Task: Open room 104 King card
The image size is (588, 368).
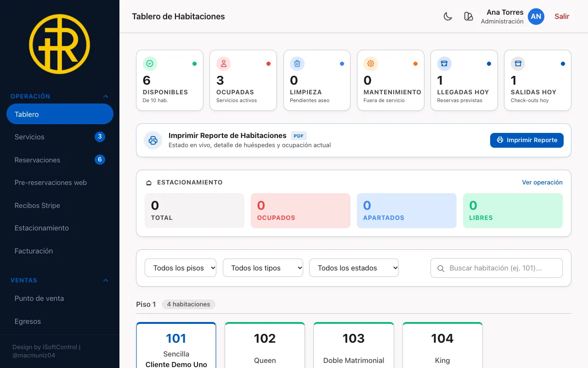Action: (442, 345)
